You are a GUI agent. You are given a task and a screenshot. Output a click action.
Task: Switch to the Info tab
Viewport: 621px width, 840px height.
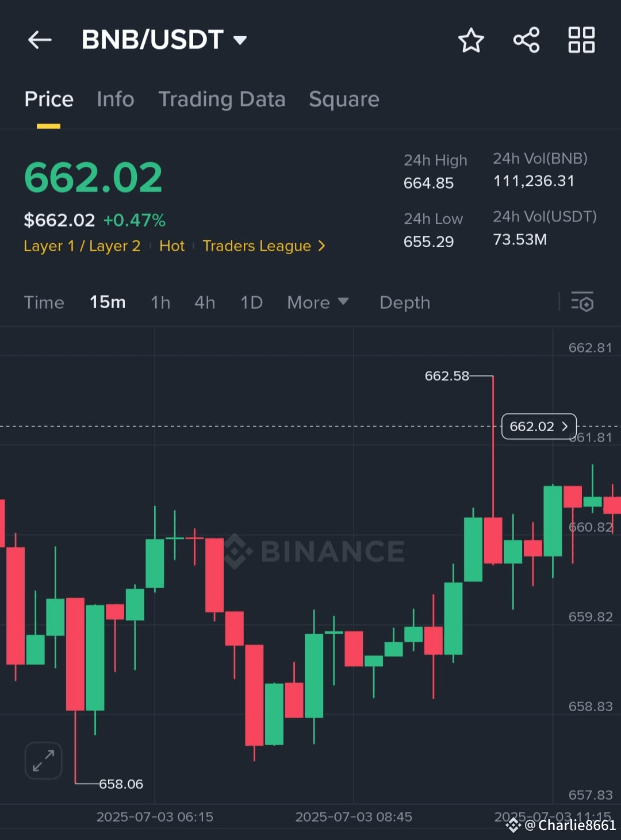(x=116, y=99)
